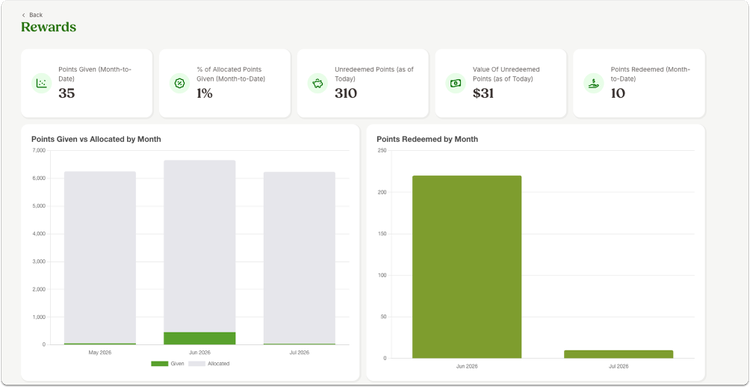Click the percent badge icon for Allocated Points
Screen dimensions: 750x387
click(179, 83)
